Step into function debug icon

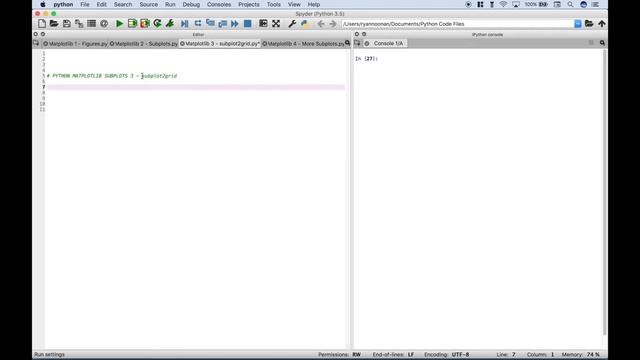[210, 24]
